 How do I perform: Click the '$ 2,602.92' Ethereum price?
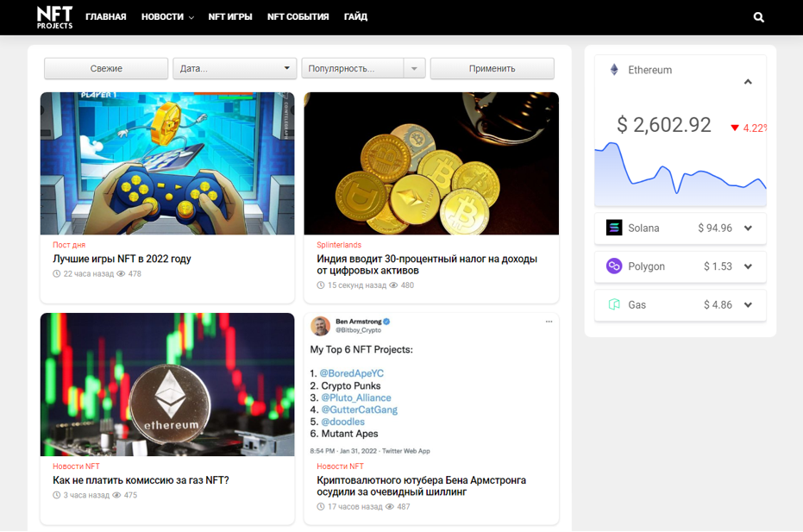(664, 124)
